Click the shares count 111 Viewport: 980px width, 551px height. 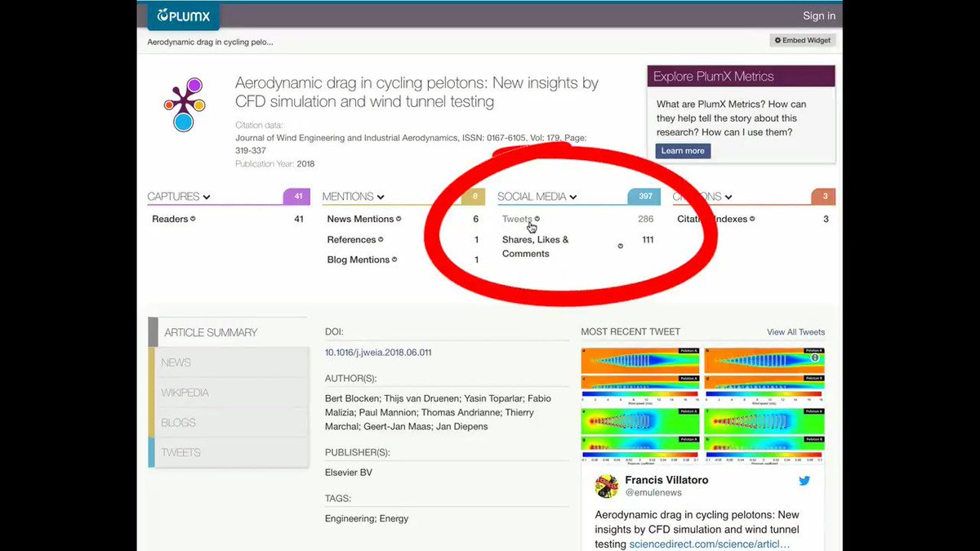(x=648, y=239)
